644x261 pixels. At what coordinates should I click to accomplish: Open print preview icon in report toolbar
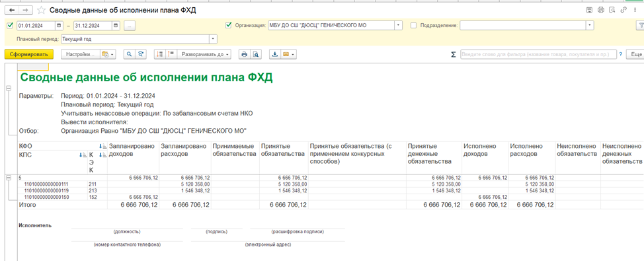[256, 54]
